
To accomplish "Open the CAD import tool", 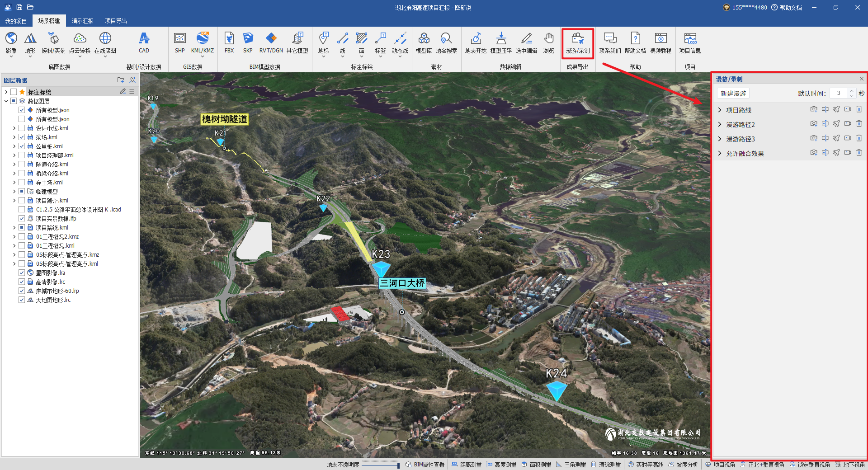I will click(x=144, y=43).
